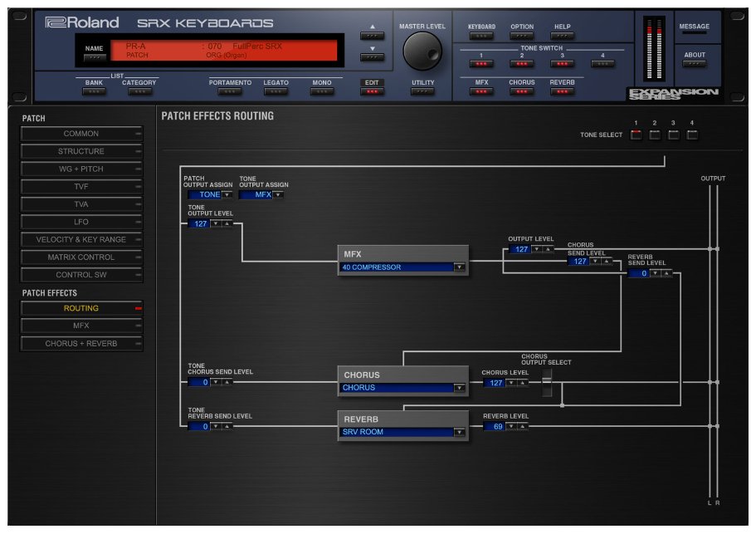Decrease Tone Output Level with down arrow
The width and height of the screenshot is (756, 534).
click(216, 224)
